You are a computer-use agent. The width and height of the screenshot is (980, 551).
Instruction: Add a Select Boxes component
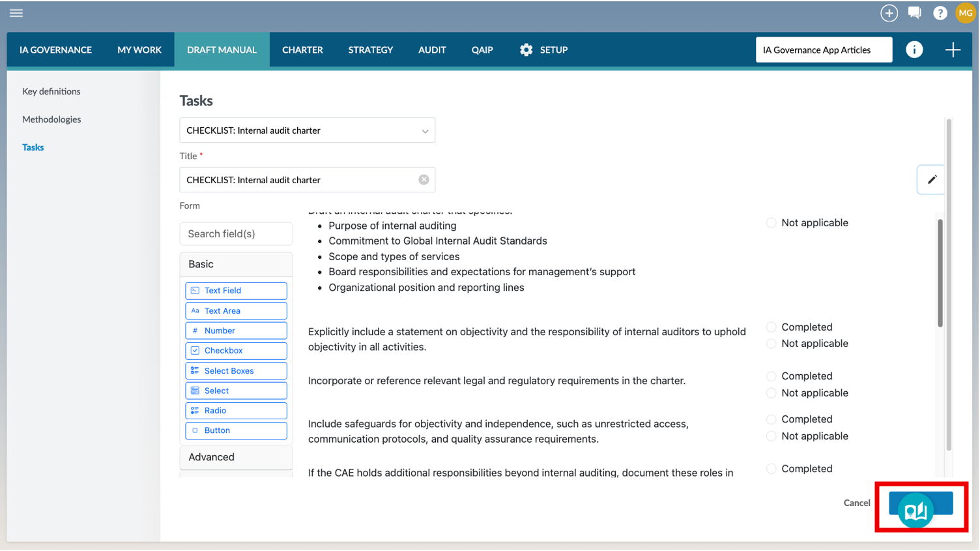(236, 370)
